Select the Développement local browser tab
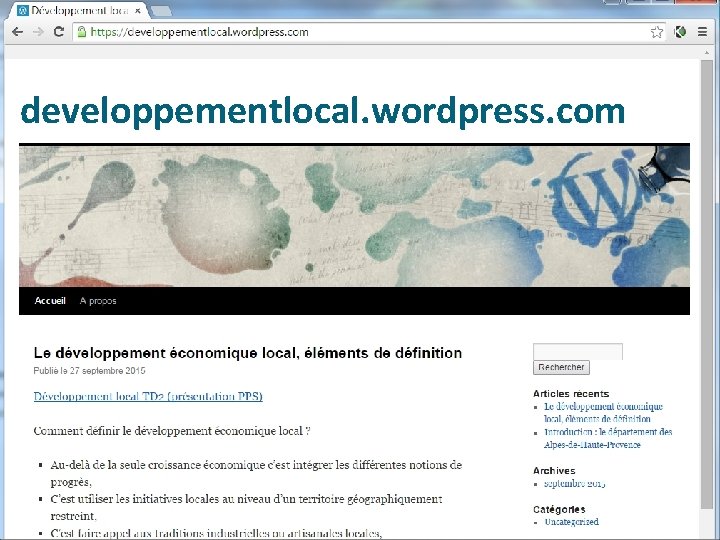This screenshot has height=540, width=720. click(x=78, y=10)
